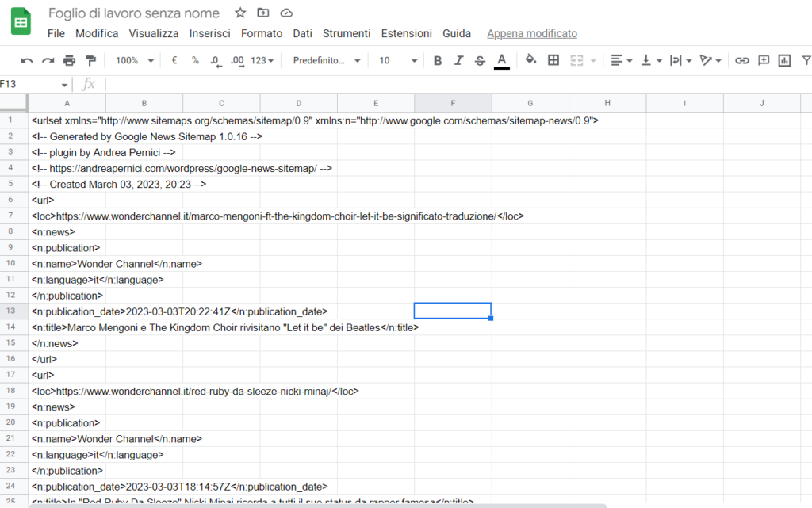The width and height of the screenshot is (812, 508).
Task: Select column J header
Action: 762,104
